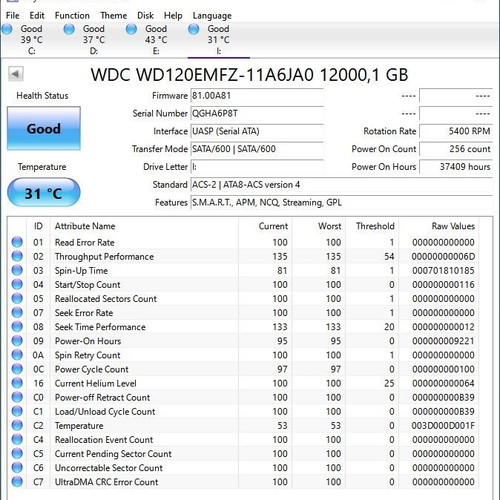Image resolution: width=500 pixels, height=500 pixels.
Task: Open the File menu
Action: click(x=13, y=16)
